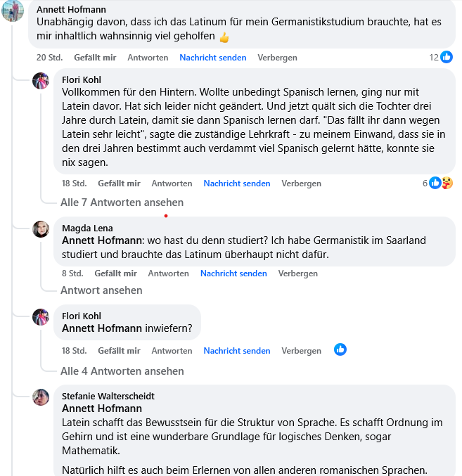
Task: Open Stefanie Walterscheidt's profile picture
Action: [x=41, y=397]
